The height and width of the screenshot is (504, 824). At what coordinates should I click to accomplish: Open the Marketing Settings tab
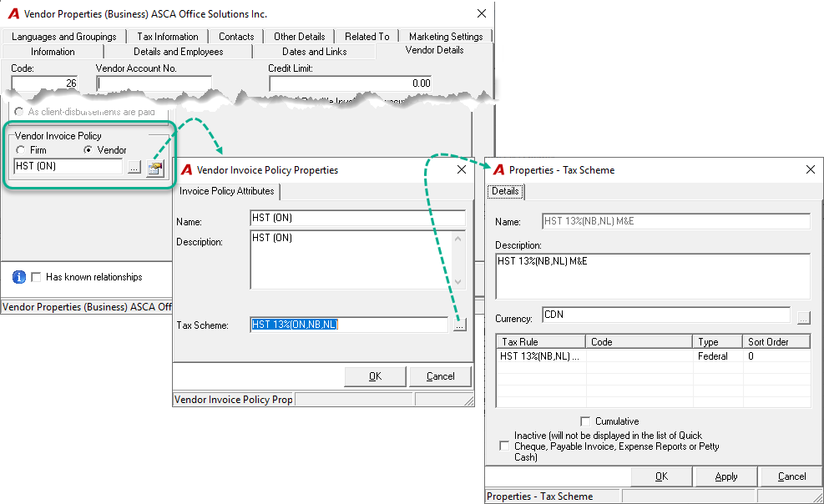click(446, 36)
